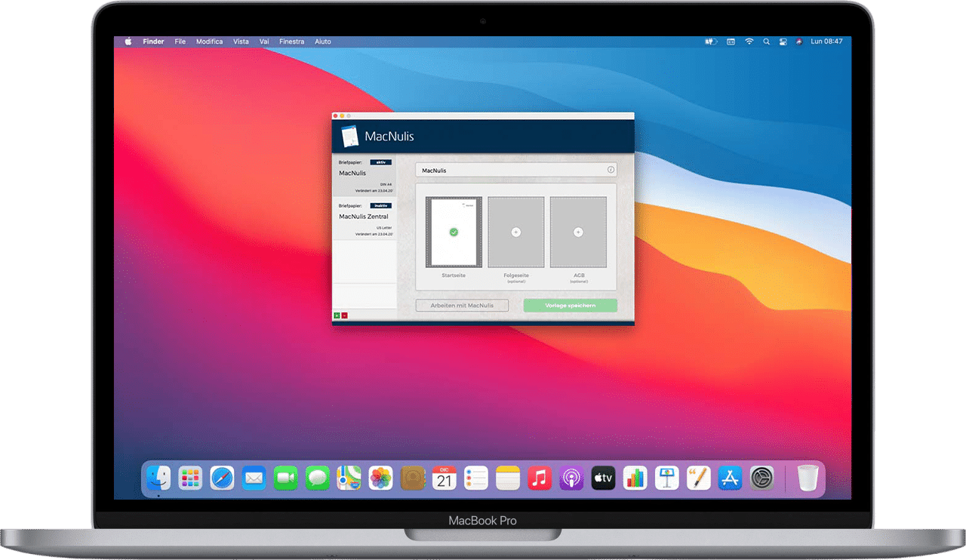Open Mail from the Dock
966x560 pixels.
pyautogui.click(x=254, y=478)
